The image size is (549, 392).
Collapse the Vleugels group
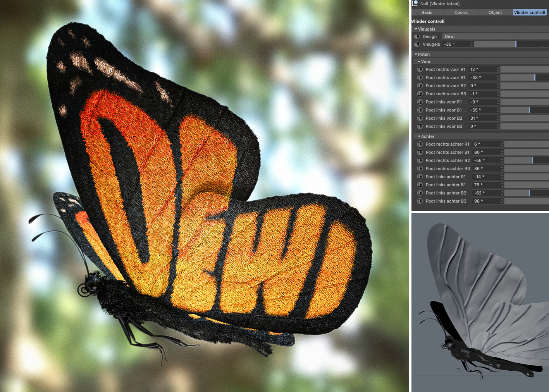click(x=416, y=29)
